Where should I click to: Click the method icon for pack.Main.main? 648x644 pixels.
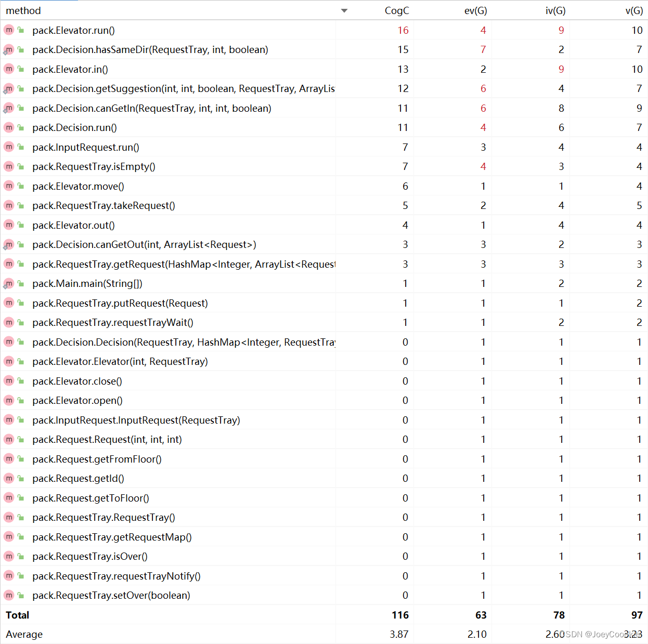pos(9,284)
